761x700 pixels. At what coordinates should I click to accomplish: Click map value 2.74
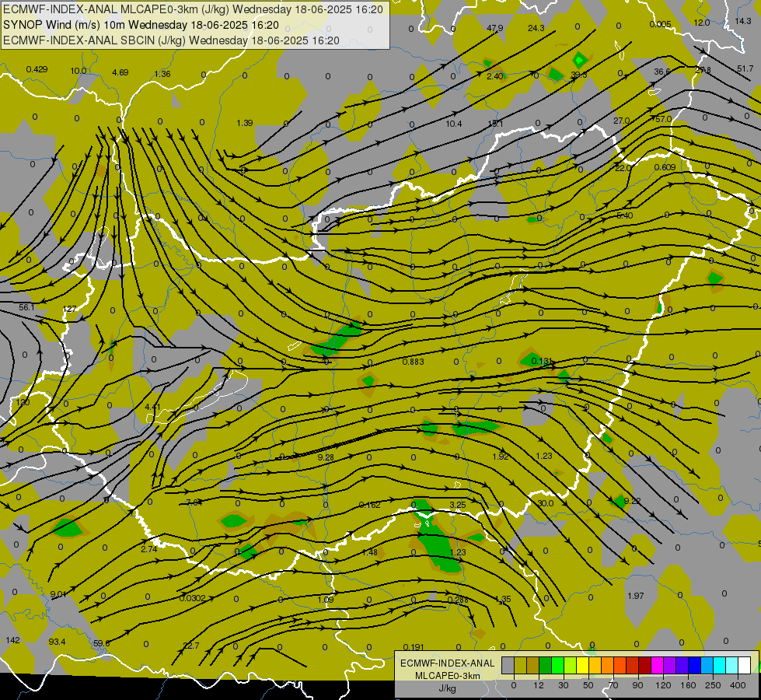coord(149,549)
